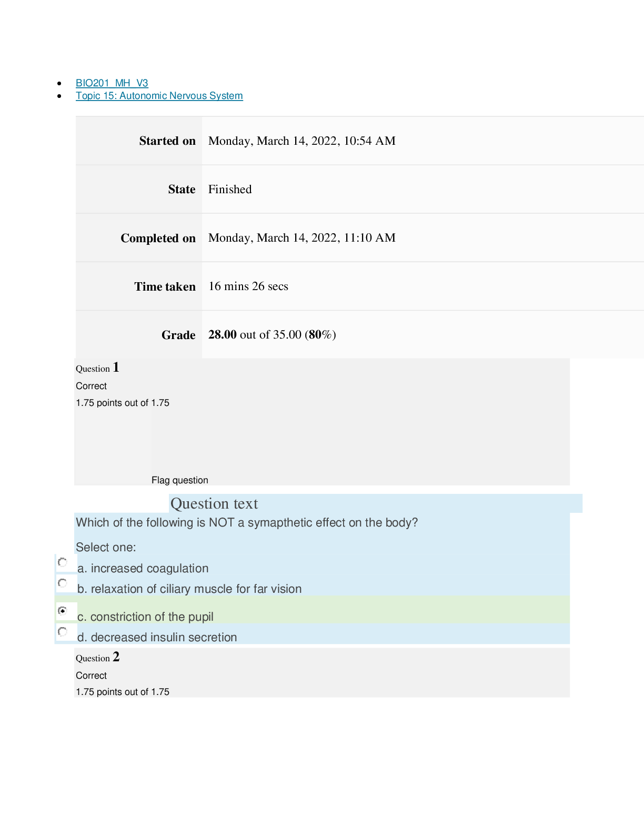Click the question sentence about sympathetic effect
Image resolution: width=644 pixels, height=834 pixels.
point(247,523)
